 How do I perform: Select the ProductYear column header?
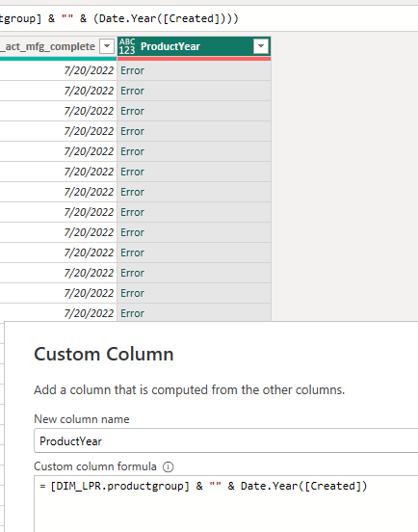194,46
